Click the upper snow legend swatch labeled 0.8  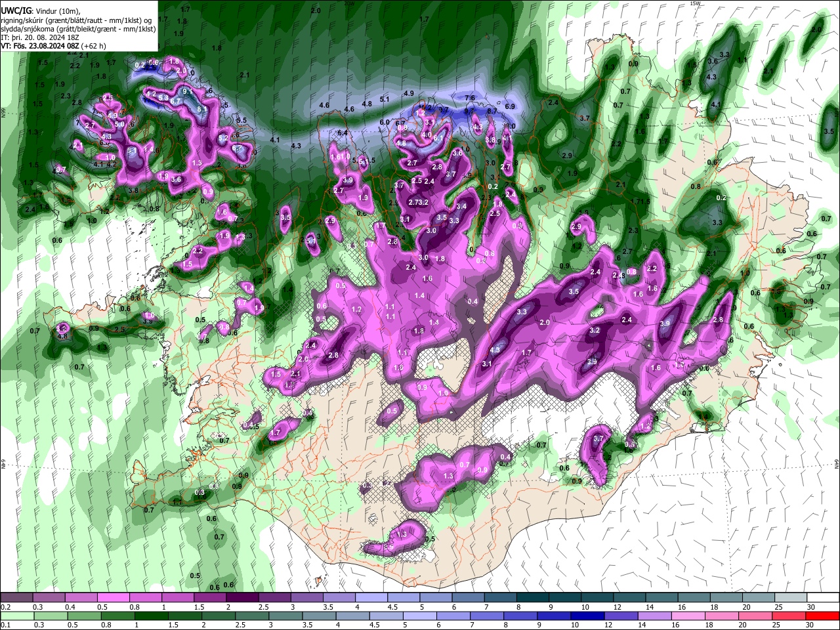tap(145, 598)
